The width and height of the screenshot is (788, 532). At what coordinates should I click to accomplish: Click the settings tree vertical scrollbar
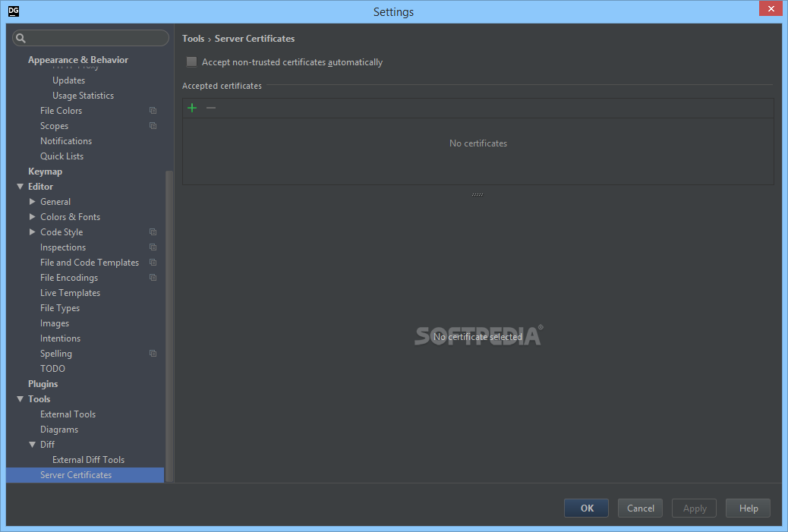tap(169, 326)
